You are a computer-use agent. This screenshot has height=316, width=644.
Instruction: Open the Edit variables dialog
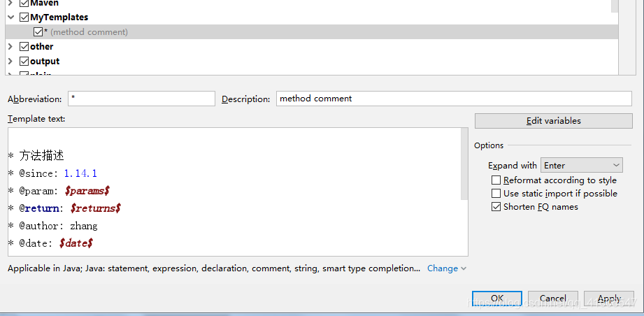coord(553,121)
